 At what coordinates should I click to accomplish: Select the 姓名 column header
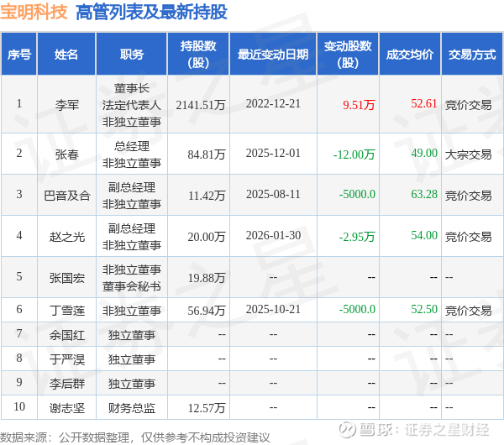coord(66,55)
